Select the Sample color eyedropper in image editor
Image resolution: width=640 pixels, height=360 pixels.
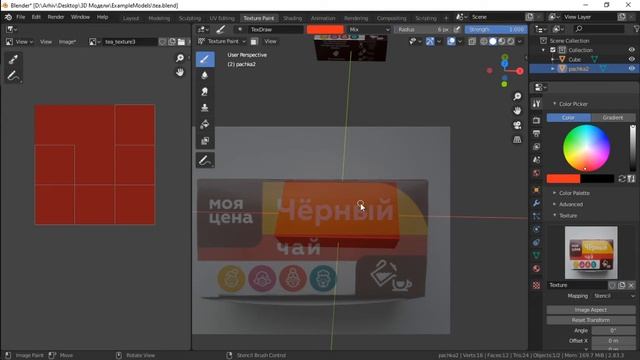[x=13, y=59]
